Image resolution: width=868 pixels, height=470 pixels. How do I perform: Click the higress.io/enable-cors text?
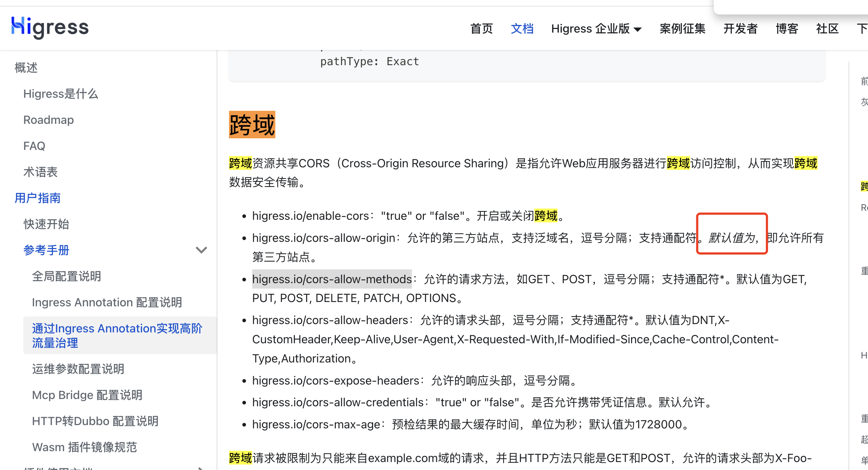310,216
